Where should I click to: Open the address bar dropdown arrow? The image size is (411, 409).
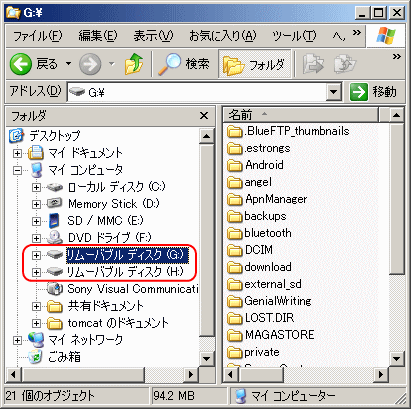[334, 92]
